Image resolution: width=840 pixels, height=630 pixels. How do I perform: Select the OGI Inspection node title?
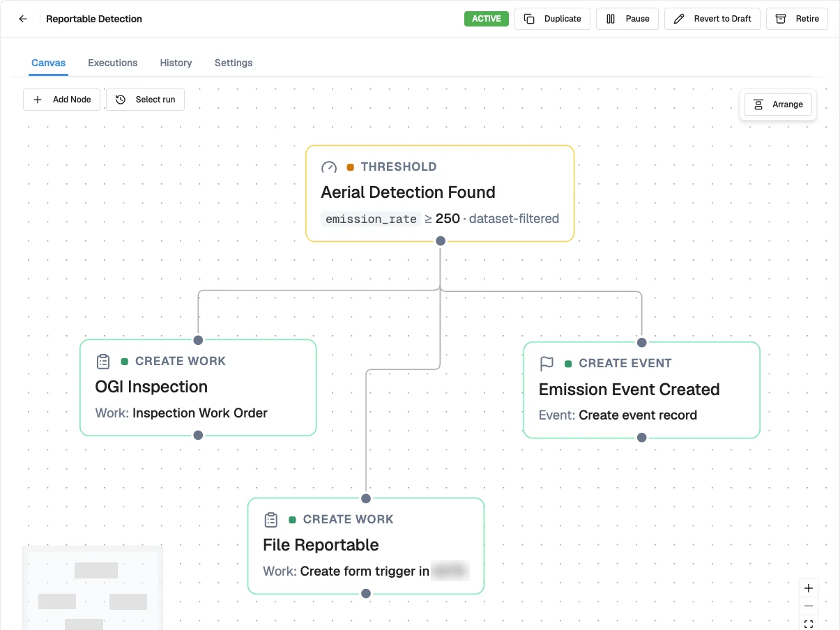coord(151,387)
